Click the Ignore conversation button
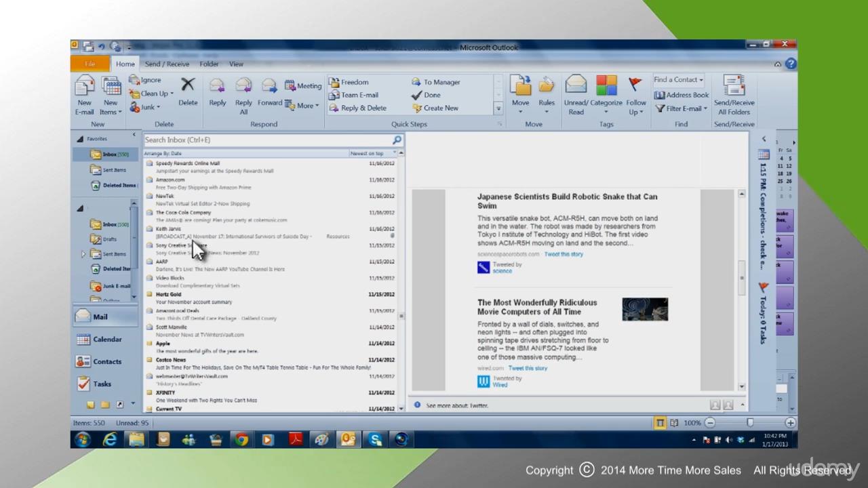Image resolution: width=868 pixels, height=488 pixels. [x=145, y=80]
